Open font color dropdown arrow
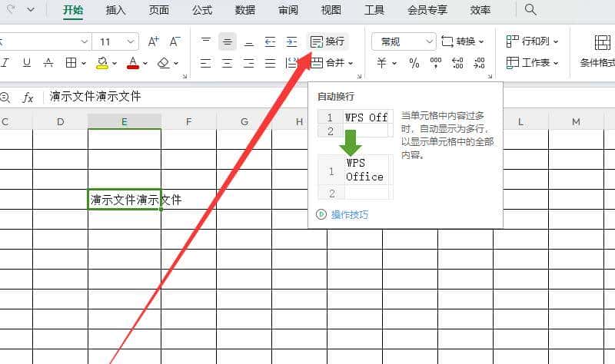615x364 pixels. coord(145,63)
